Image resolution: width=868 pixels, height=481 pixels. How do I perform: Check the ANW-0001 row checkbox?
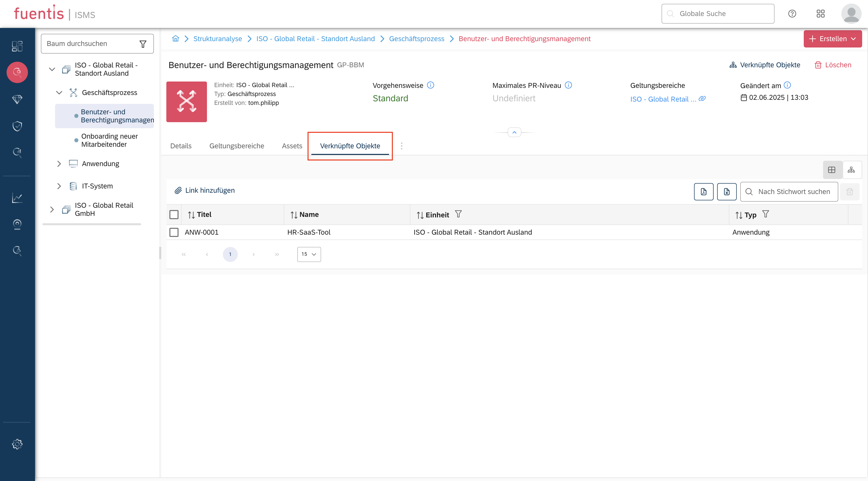point(174,232)
